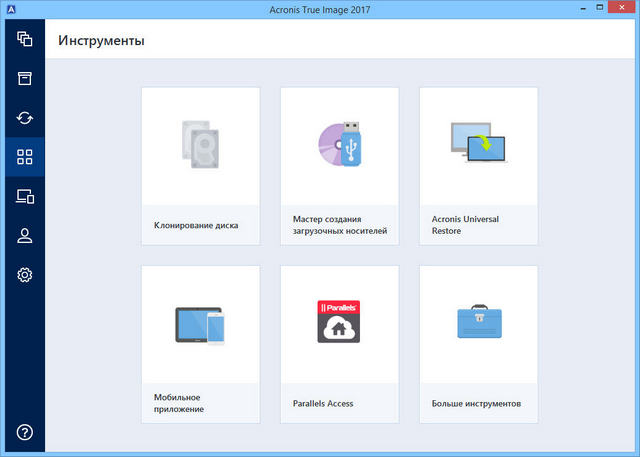This screenshot has height=457, width=640.
Task: Expand "Больше инструментов" label
Action: (476, 404)
